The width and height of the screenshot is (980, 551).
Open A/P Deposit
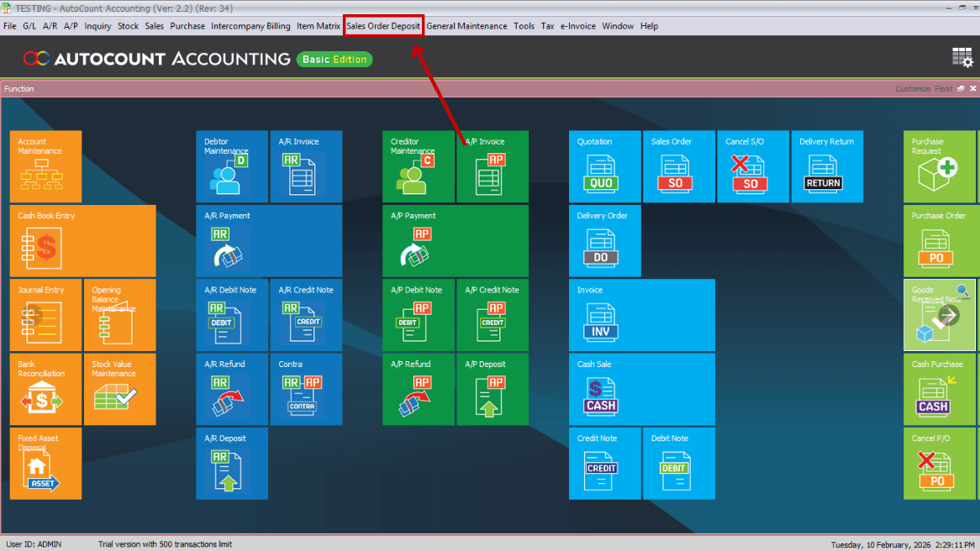pyautogui.click(x=493, y=389)
